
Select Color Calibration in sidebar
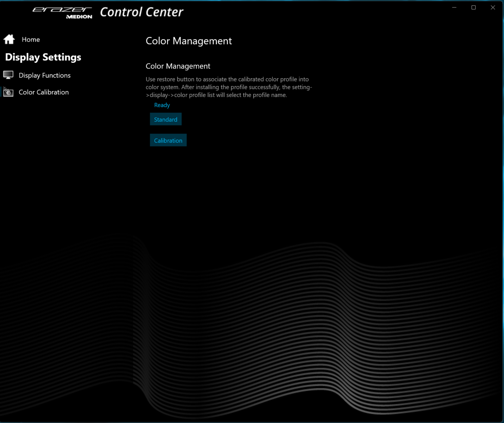click(x=44, y=92)
